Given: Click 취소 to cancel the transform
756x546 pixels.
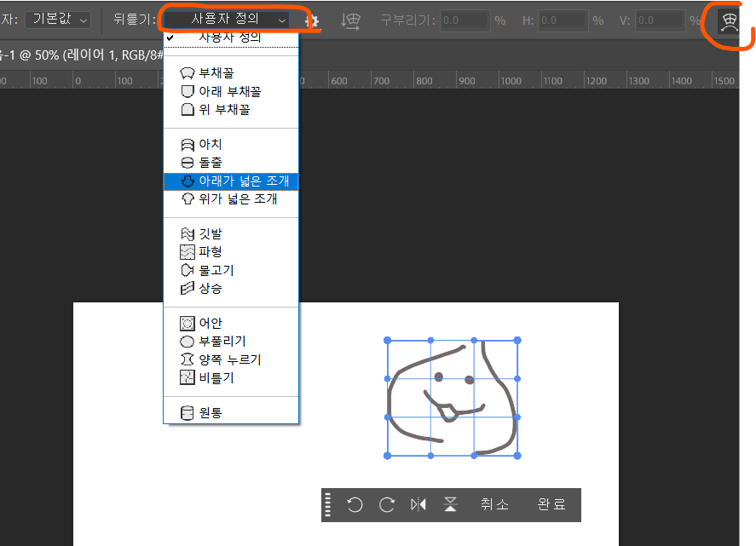Looking at the screenshot, I should [494, 504].
